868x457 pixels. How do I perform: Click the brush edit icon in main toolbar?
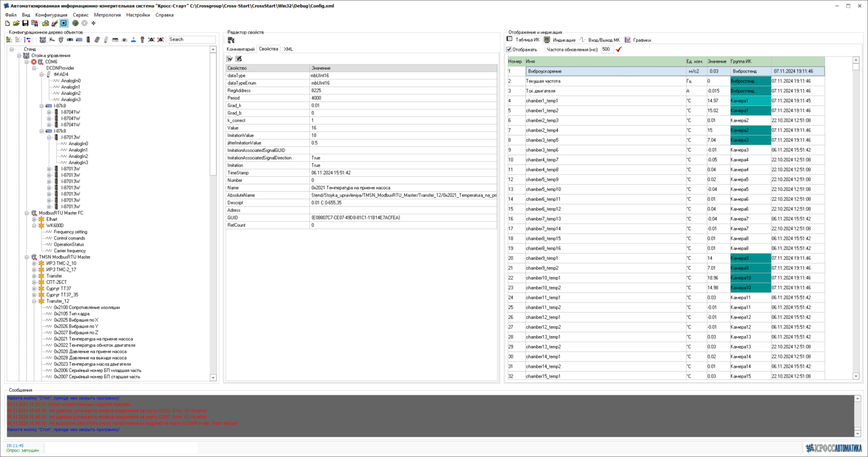coord(55,24)
